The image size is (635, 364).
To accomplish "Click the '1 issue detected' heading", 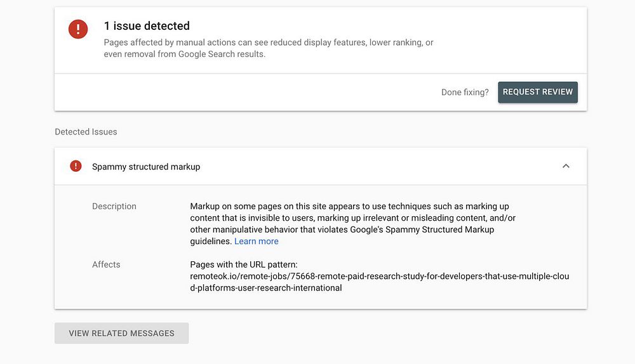I will coord(147,26).
